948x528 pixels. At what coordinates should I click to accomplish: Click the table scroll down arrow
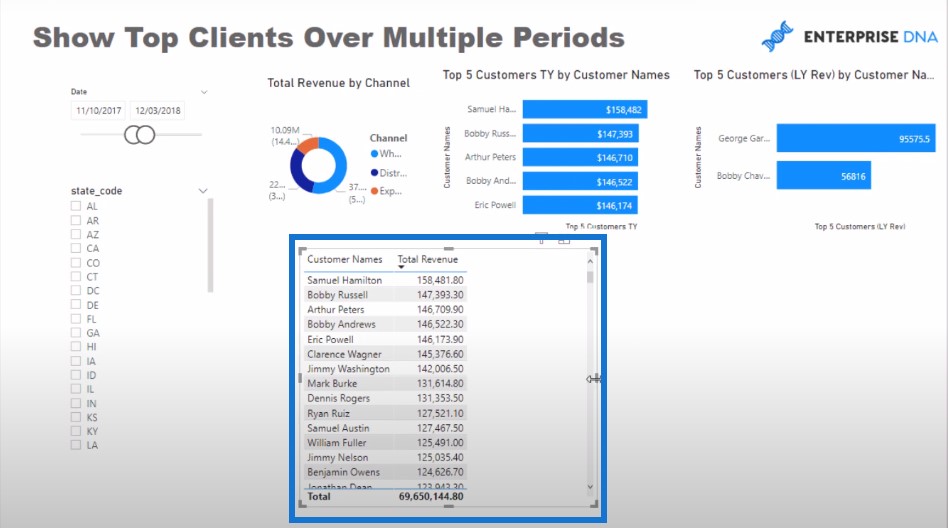[590, 487]
